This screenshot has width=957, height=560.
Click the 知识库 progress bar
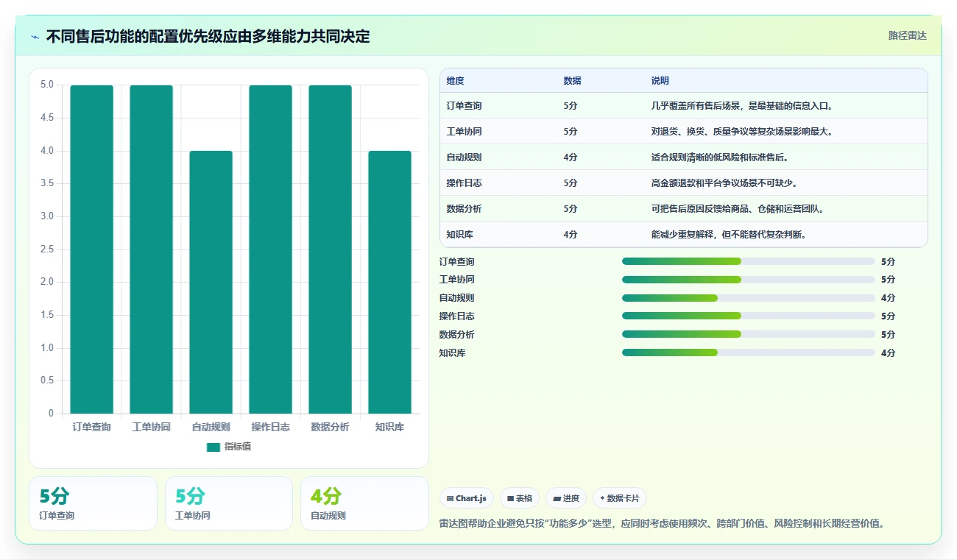749,352
